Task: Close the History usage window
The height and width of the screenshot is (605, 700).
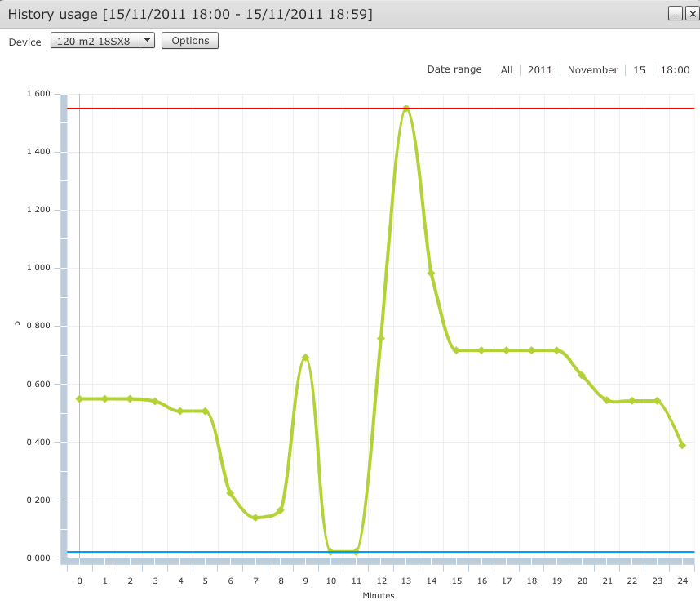Action: 691,14
